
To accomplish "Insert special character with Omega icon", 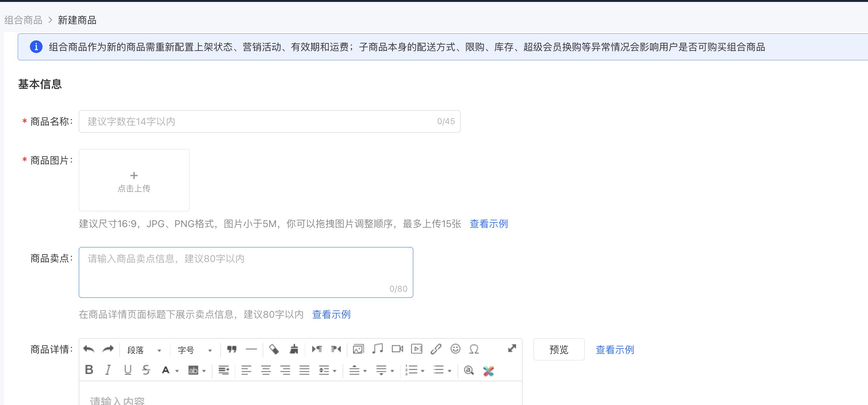I will click(x=474, y=349).
